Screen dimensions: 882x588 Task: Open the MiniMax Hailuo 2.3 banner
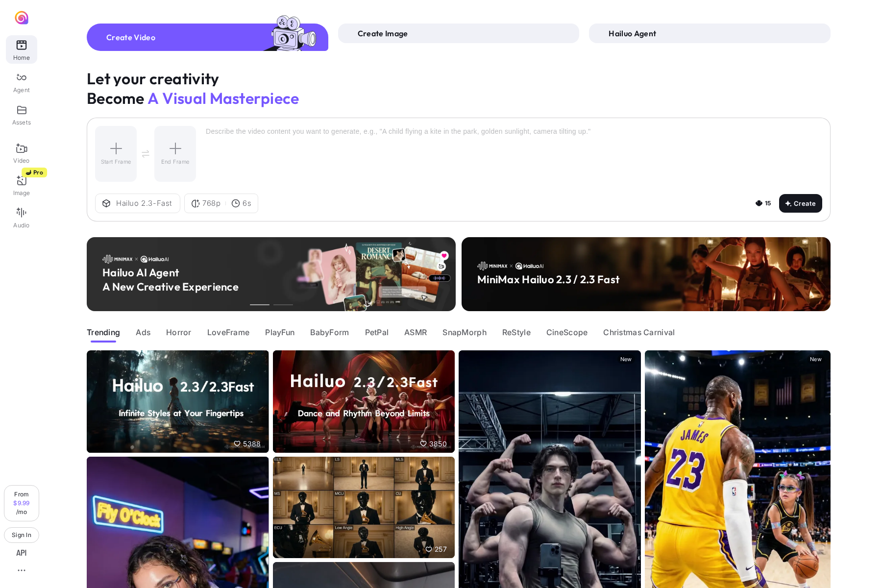point(645,274)
